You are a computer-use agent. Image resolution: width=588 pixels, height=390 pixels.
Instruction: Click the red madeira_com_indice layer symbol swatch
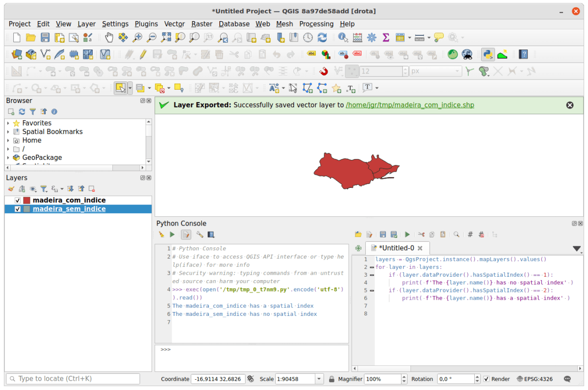[x=26, y=201]
